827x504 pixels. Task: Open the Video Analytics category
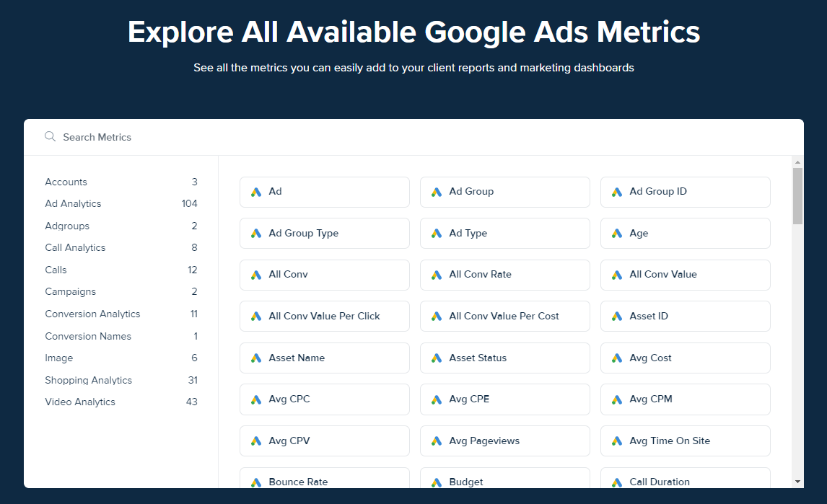pos(121,402)
